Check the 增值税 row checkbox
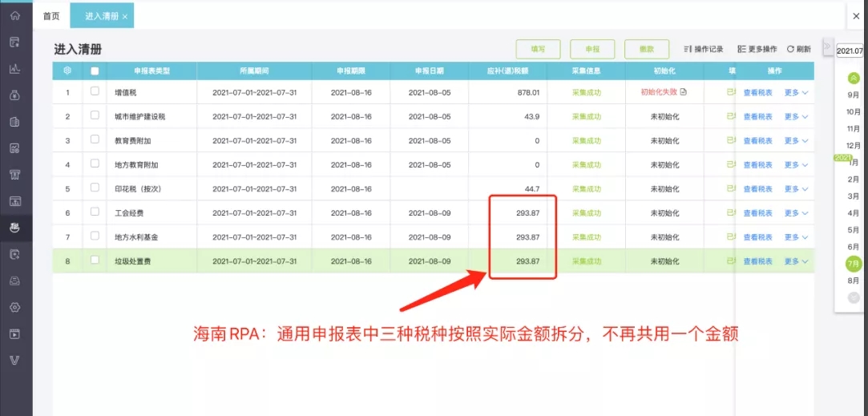 95,91
